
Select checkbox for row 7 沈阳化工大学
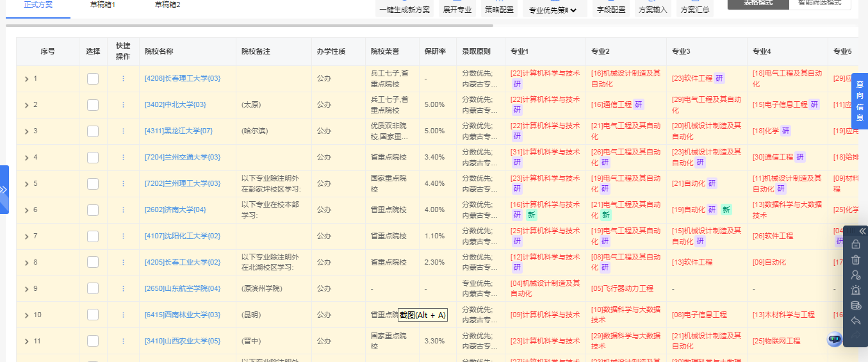pos(93,236)
